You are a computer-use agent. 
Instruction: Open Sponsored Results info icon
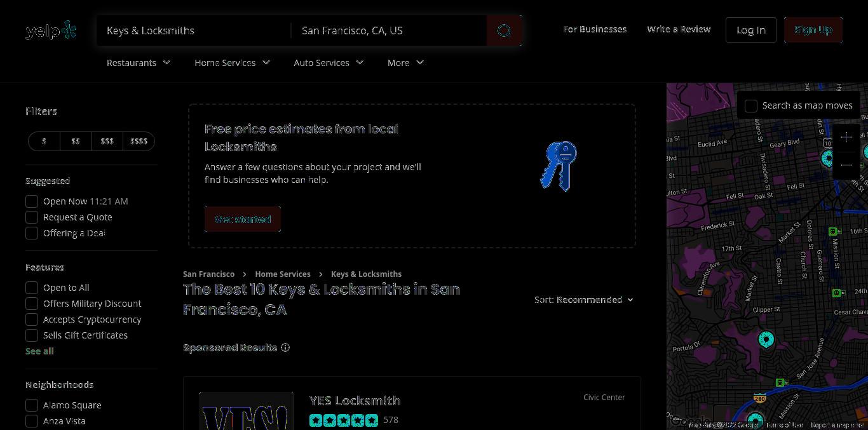click(285, 347)
